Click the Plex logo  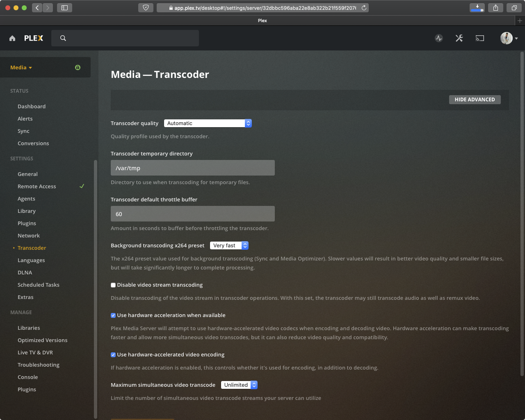tap(34, 38)
